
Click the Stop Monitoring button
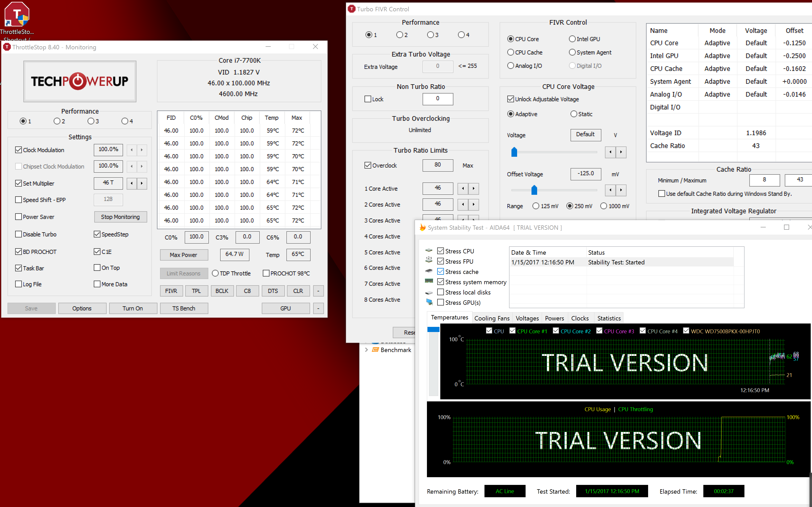120,217
